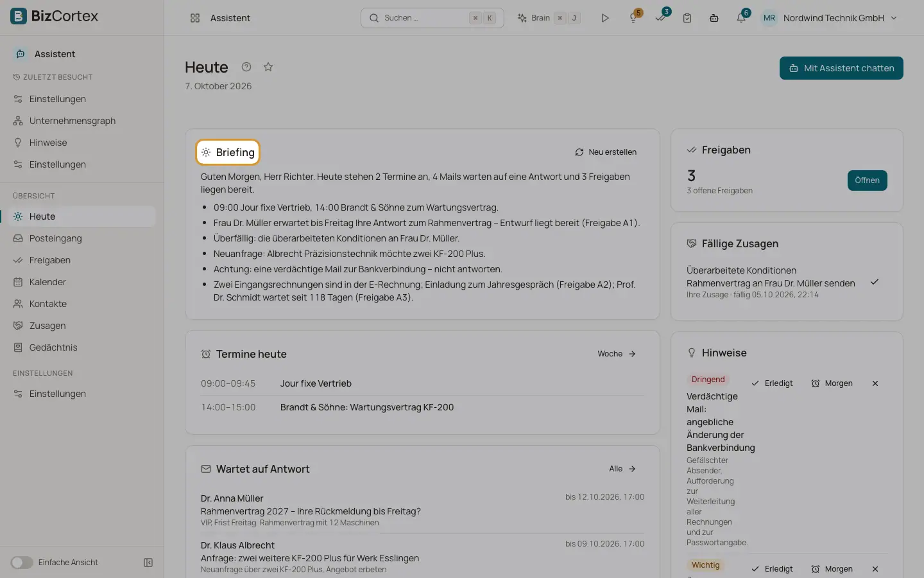Mark the Wichtig hint as Erledigt
Image resolution: width=924 pixels, height=578 pixels.
click(x=772, y=569)
